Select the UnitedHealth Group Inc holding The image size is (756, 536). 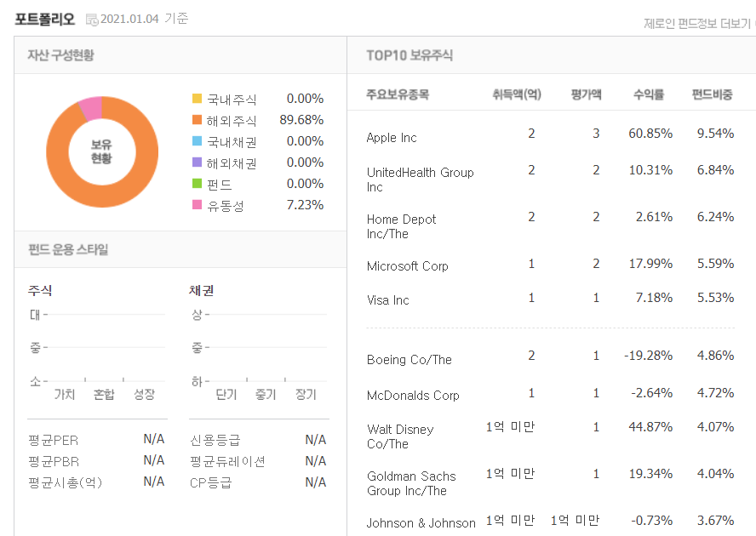420,180
